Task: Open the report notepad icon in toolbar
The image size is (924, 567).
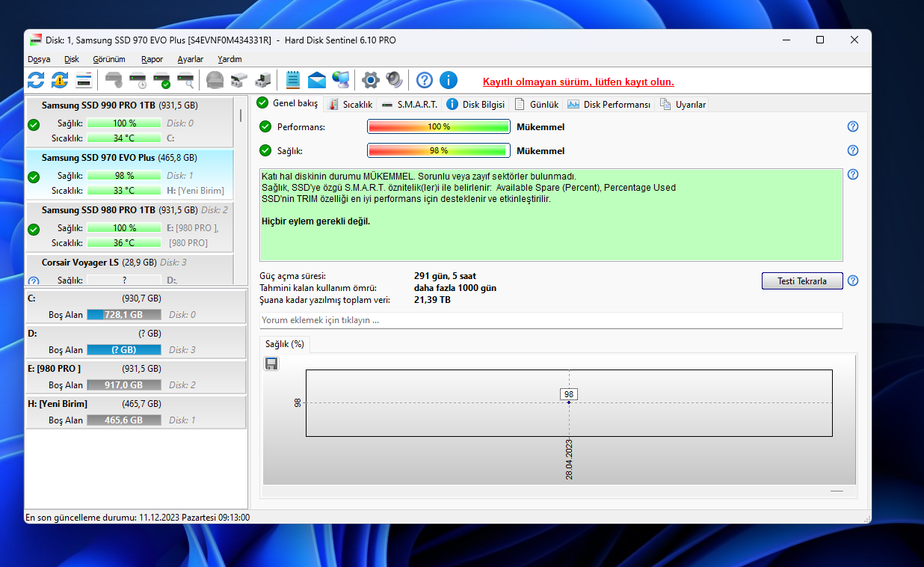Action: [x=293, y=80]
